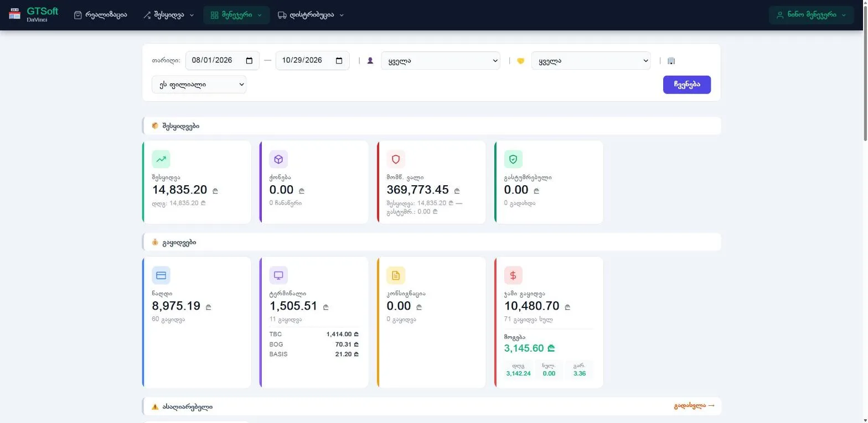Click the TBC row 1,414.00
This screenshot has height=423, width=868.
314,334
